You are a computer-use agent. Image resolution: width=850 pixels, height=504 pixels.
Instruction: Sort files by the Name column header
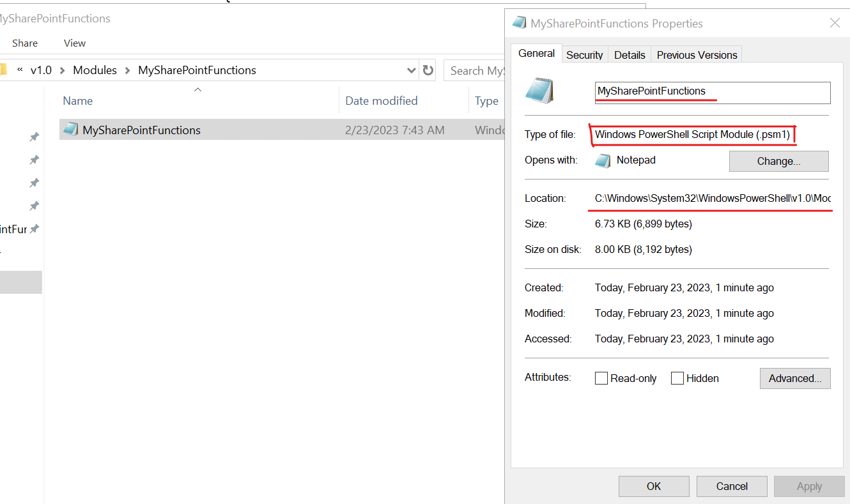77,100
